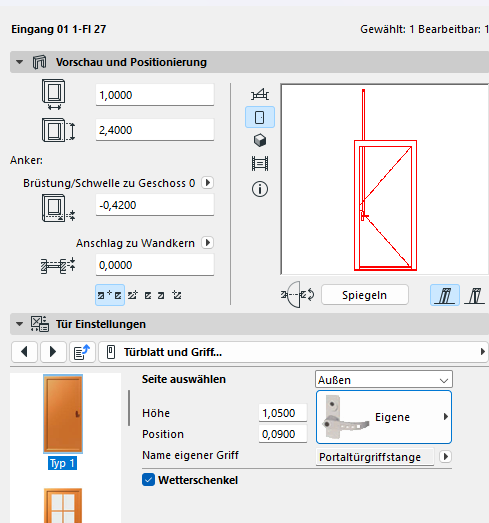Click the handle Höhe field 1,0500

point(283,413)
